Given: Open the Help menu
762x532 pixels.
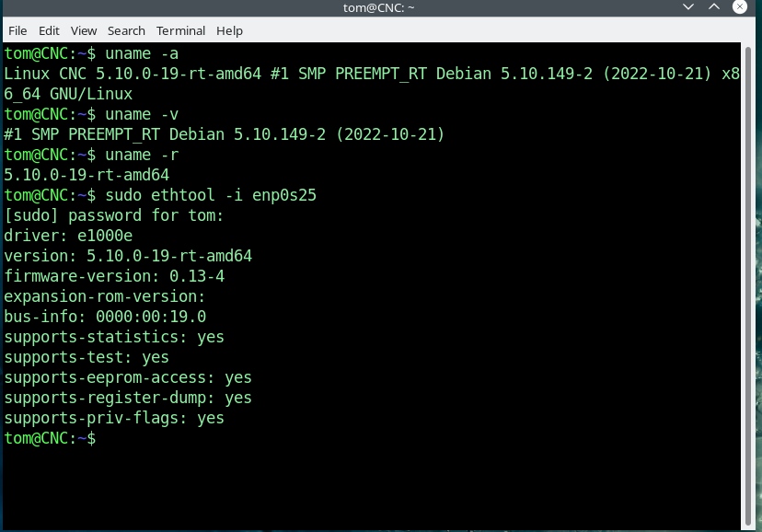Looking at the screenshot, I should tap(229, 30).
